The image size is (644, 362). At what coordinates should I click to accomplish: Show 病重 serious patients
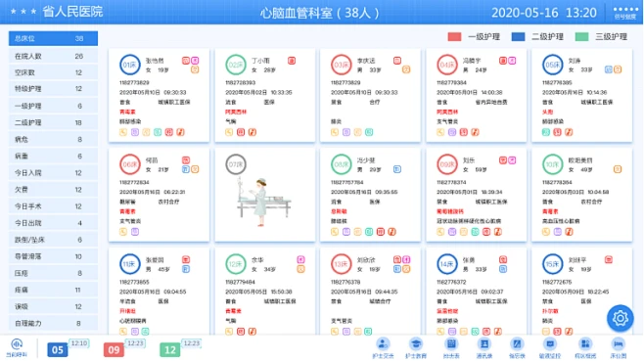click(x=53, y=156)
